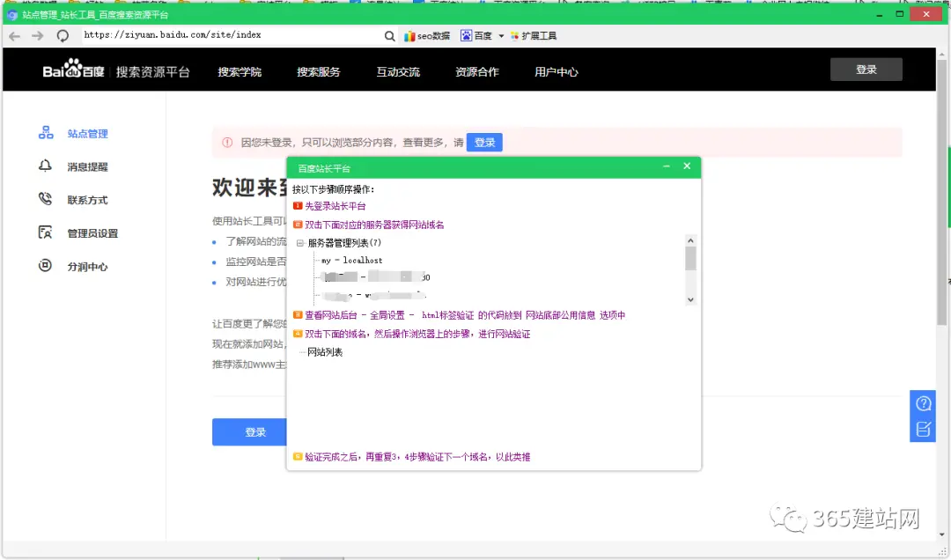
Task: Click the floating feedback edit icon
Action: 923,430
